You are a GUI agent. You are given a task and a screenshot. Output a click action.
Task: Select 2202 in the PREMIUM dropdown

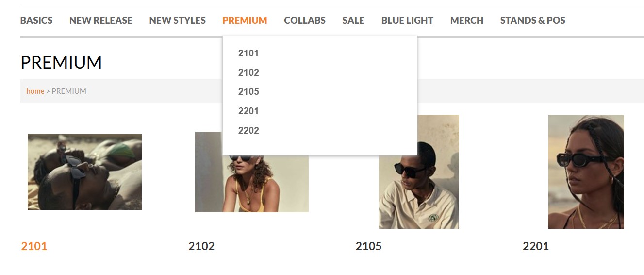[248, 131]
